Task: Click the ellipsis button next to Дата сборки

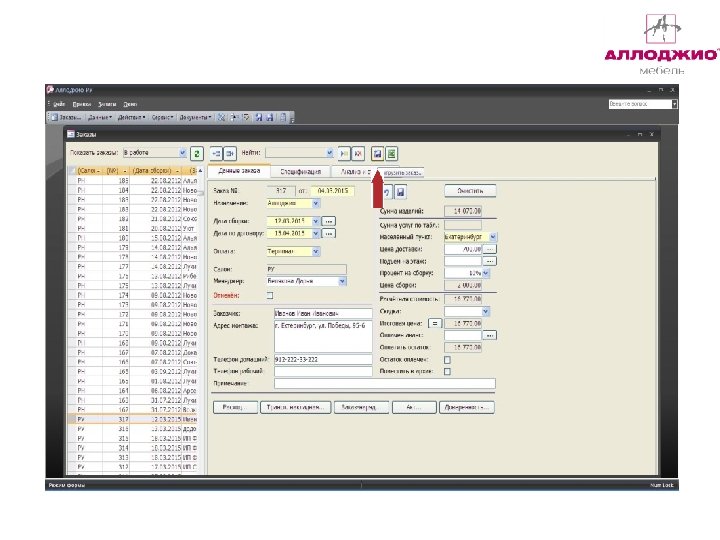Action: (328, 221)
